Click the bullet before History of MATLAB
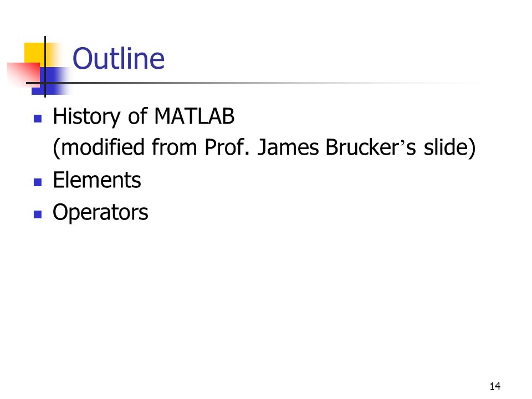532x399 pixels. [x=38, y=119]
